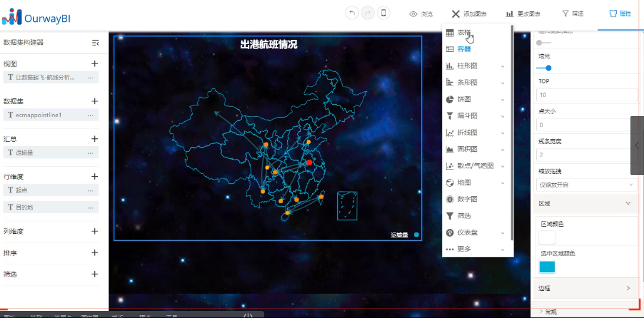
Task: Click the 出港航班情况 chart title
Action: [x=268, y=45]
